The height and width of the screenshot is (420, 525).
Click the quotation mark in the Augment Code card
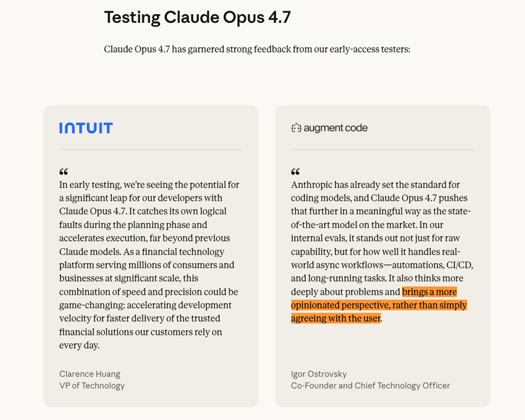(295, 172)
